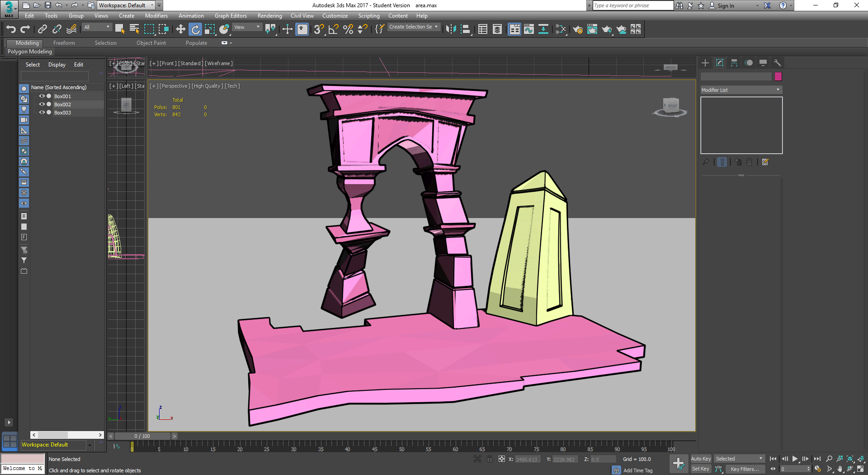Open the Rendering menu
Image resolution: width=868 pixels, height=475 pixels.
269,16
